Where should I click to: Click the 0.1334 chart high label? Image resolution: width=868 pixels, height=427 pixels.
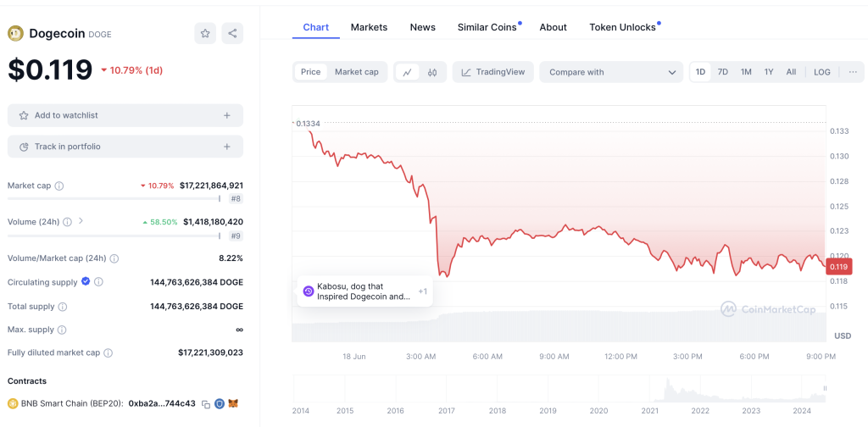point(309,124)
